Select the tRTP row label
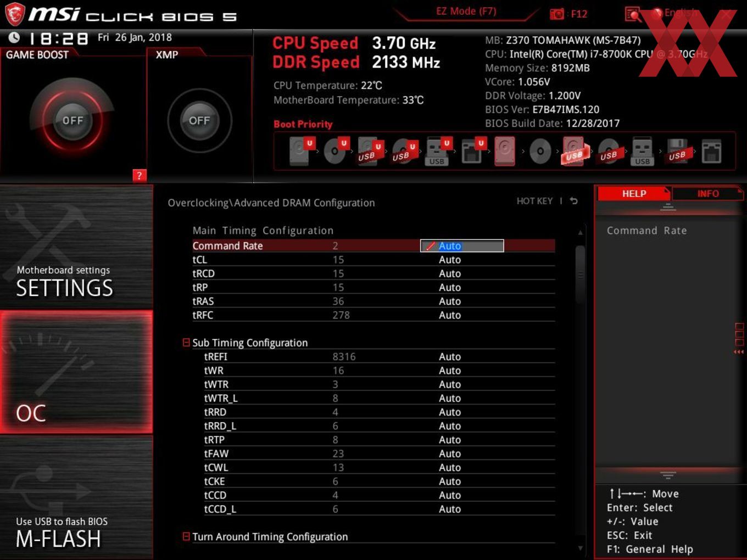 [x=214, y=440]
